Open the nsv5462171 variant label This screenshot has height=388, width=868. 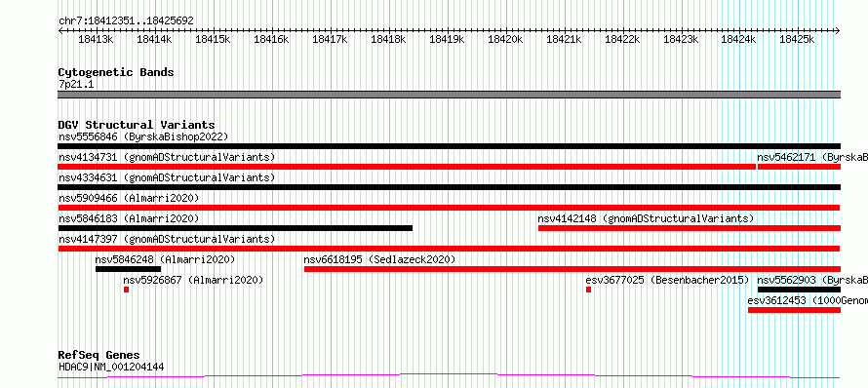pyautogui.click(x=812, y=157)
